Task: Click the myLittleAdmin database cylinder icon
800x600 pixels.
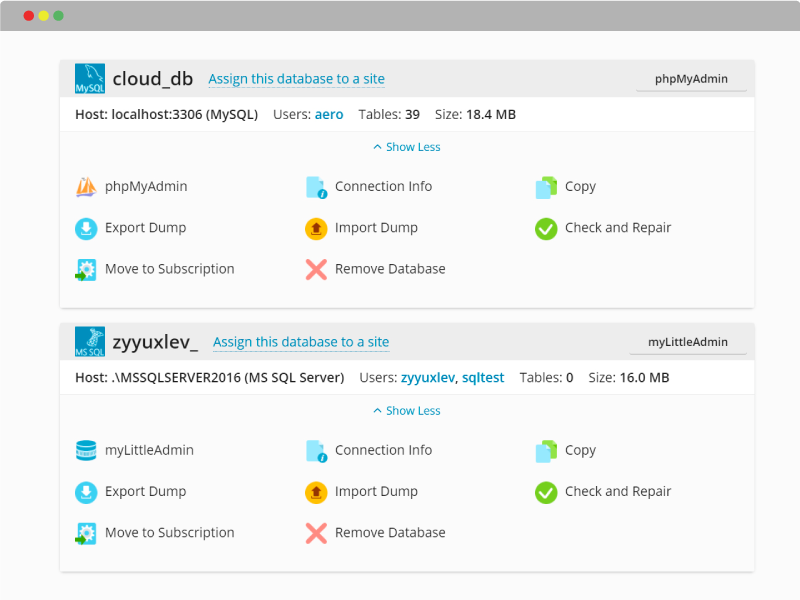Action: point(86,451)
